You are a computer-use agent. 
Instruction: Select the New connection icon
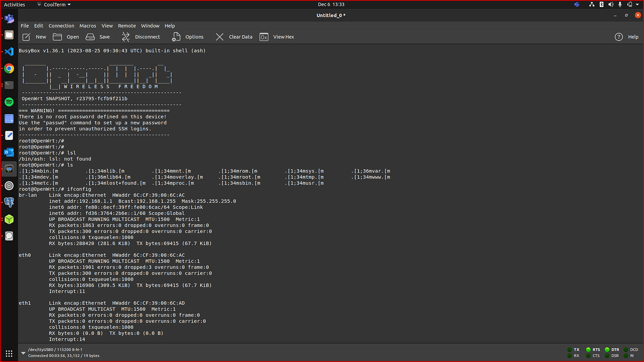[x=26, y=36]
